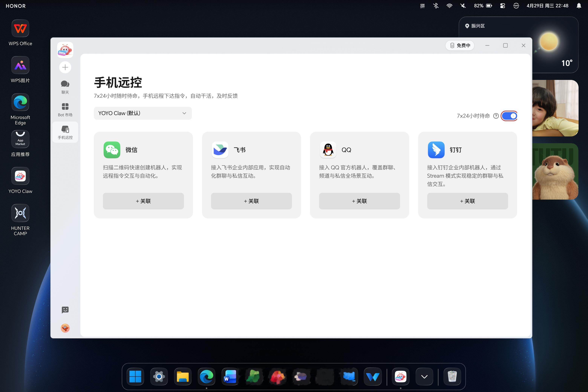Viewport: 588px width, 392px height.
Task: Open the blue W app in dock
Action: coord(373,377)
